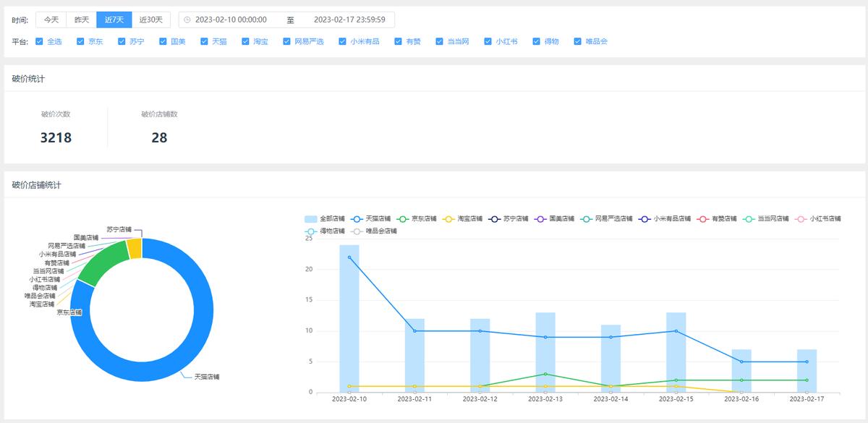Viewport: 868px width, 423px height.
Task: Select the 昨天 time range button
Action: (82, 20)
